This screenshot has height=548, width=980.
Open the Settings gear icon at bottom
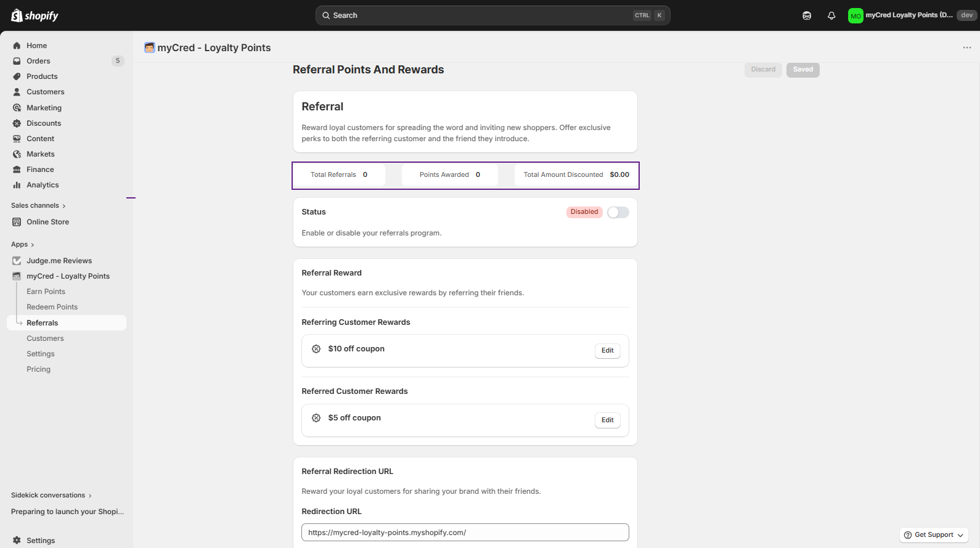[17, 541]
